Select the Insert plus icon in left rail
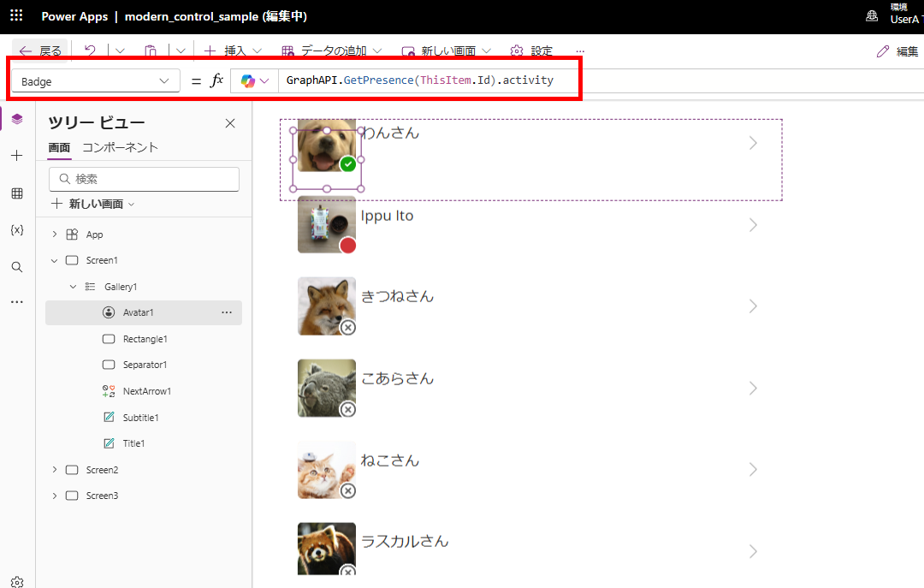924x588 pixels. [x=16, y=156]
